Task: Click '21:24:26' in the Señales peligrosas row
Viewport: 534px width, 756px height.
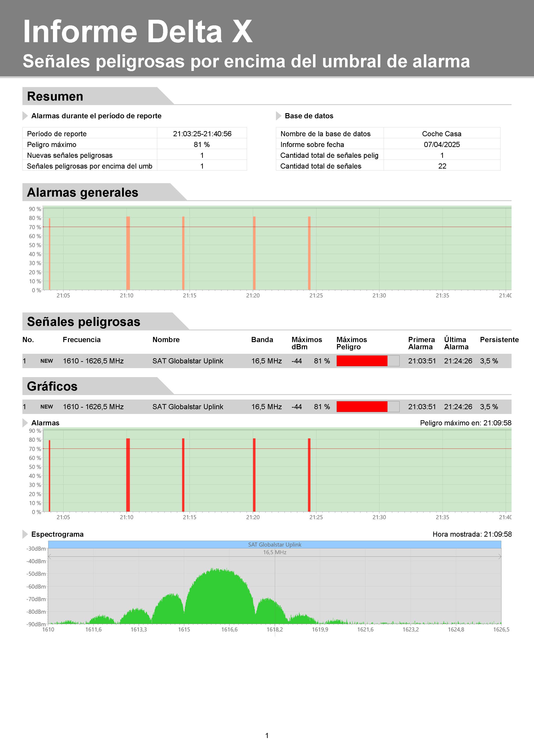Action: [458, 361]
